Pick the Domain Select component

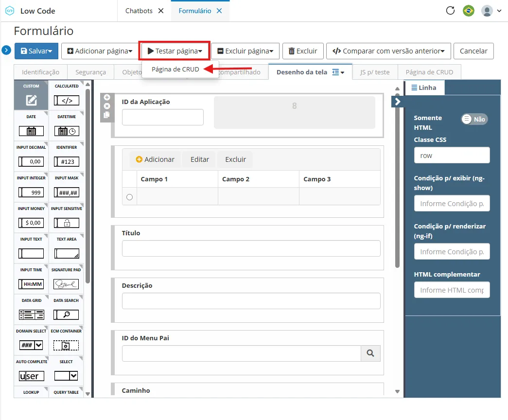tap(31, 341)
